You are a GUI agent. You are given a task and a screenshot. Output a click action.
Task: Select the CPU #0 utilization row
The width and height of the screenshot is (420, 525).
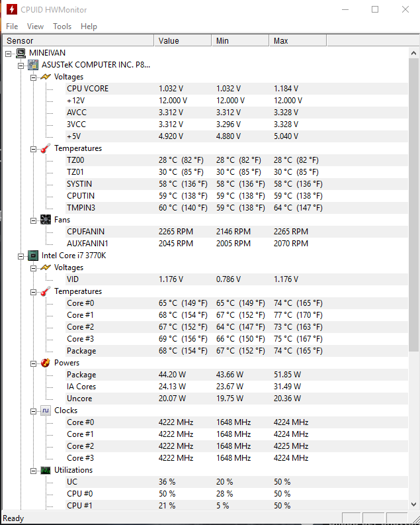[237, 494]
